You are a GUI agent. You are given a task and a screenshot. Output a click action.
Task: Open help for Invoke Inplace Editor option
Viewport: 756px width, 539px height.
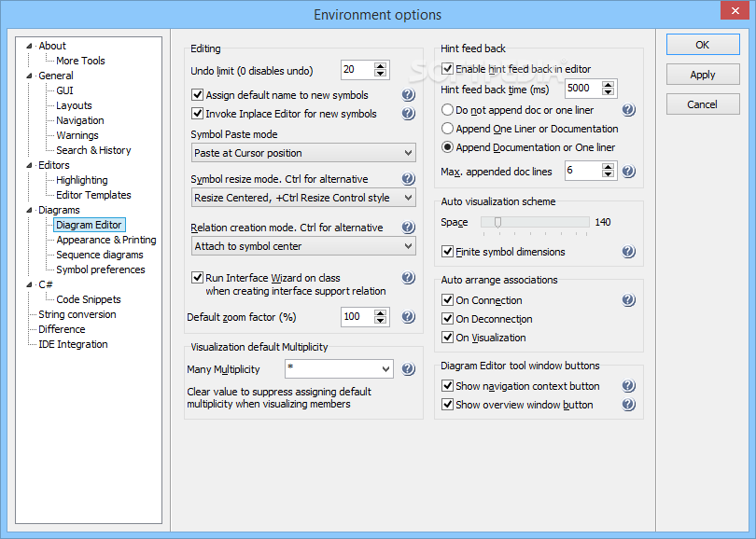coord(409,114)
